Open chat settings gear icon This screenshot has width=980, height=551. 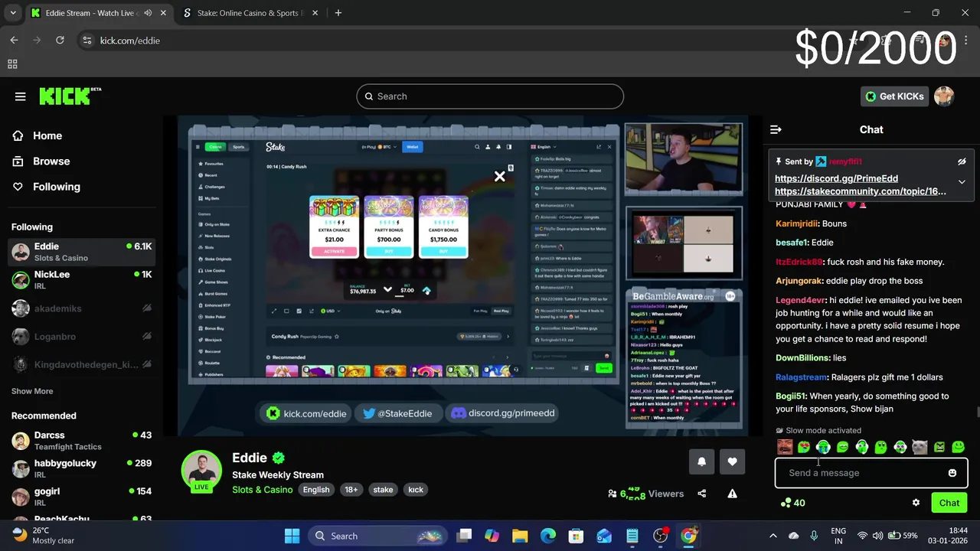(916, 503)
